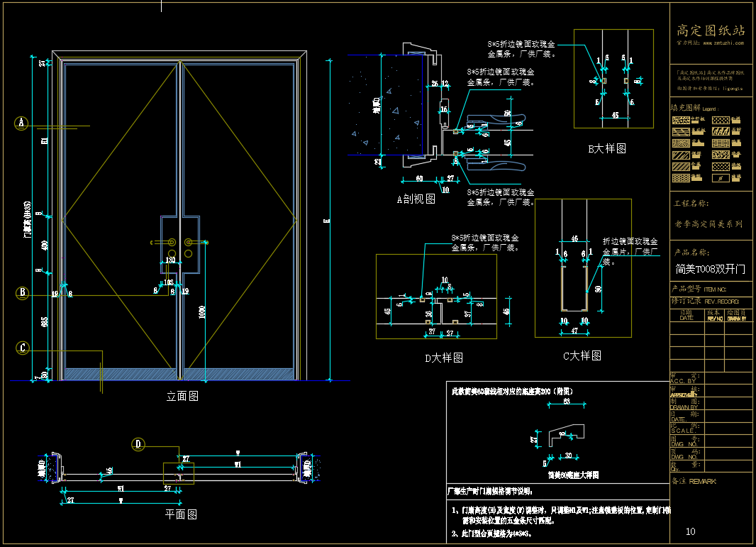Screen dimensions: 756x547
Task: Click the D大样图 detail title
Action: pyautogui.click(x=443, y=358)
